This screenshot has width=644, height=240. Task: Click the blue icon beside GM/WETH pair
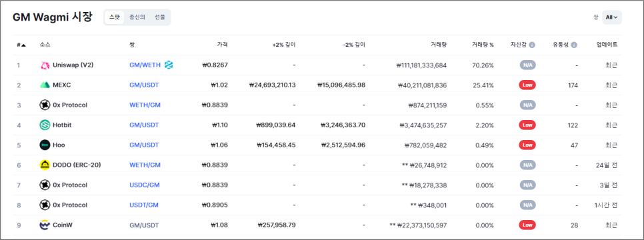click(169, 65)
